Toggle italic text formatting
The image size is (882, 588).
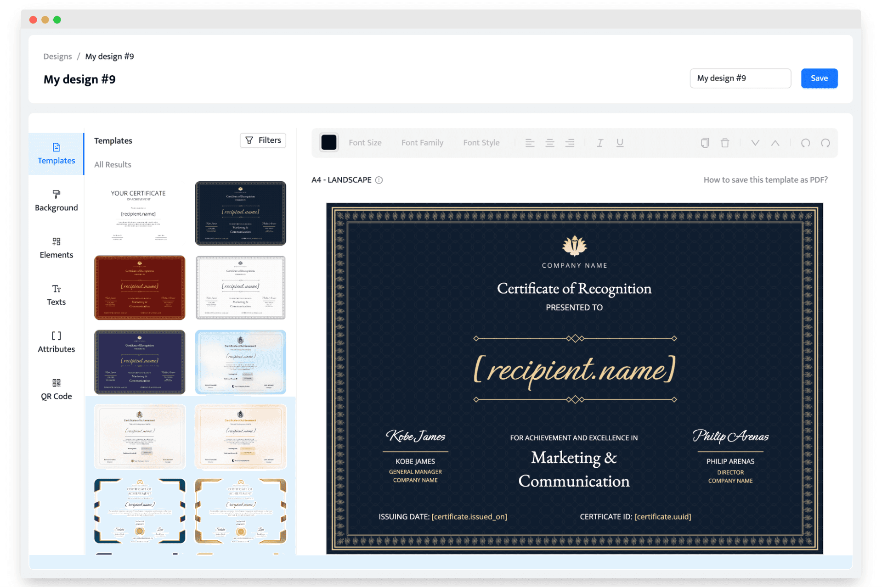599,143
